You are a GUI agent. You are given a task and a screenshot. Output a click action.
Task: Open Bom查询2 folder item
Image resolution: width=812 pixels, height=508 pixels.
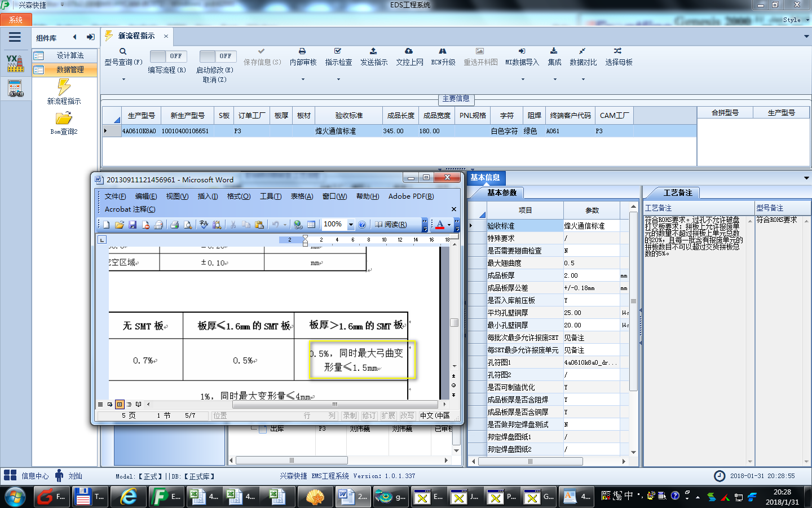[64, 123]
